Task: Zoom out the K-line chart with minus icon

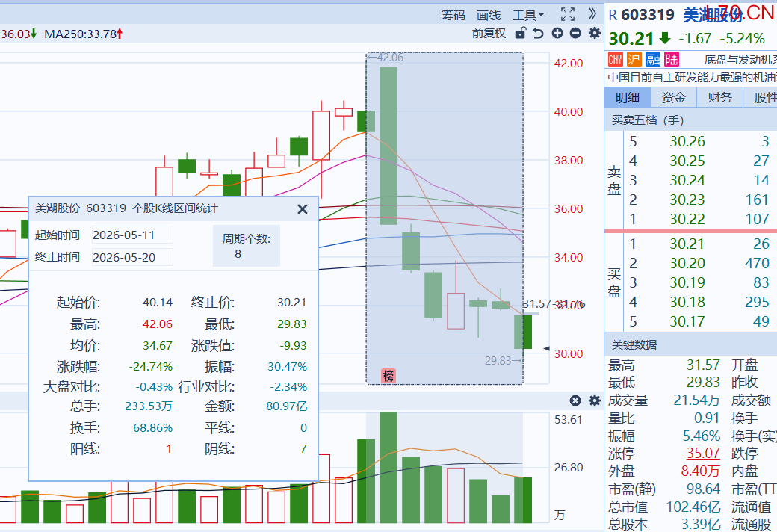Action: [575, 33]
